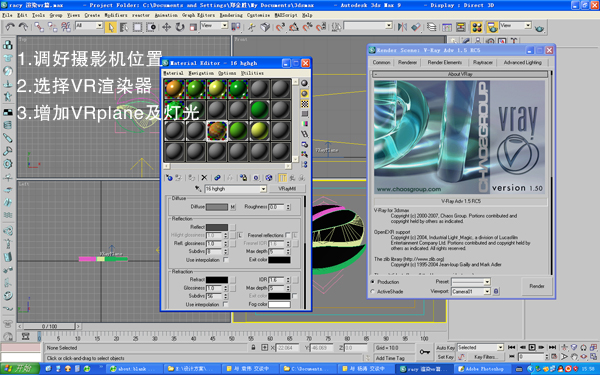Click the Roughness value field
Image resolution: width=600 pixels, height=375 pixels.
(277, 207)
